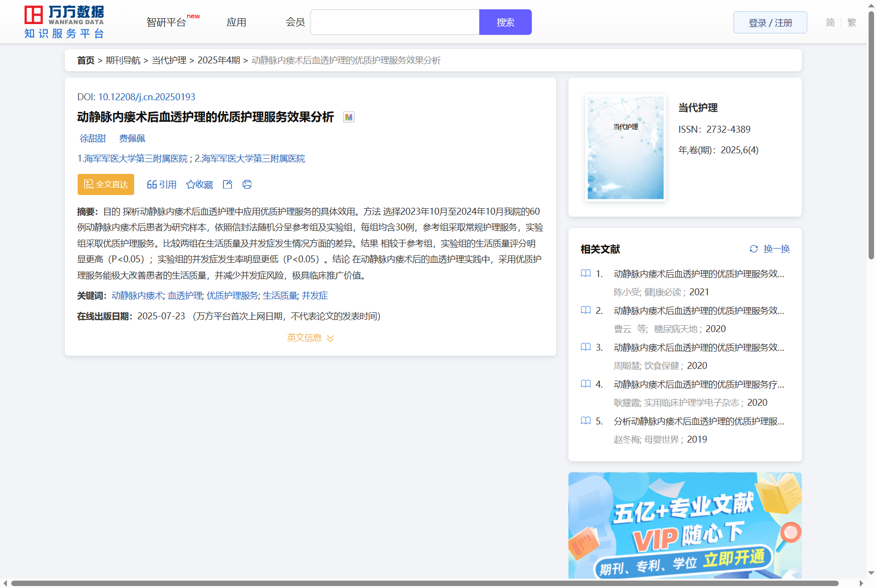Click the 换一换 refresh icon
Viewport: 876px width, 588px height.
click(x=754, y=249)
